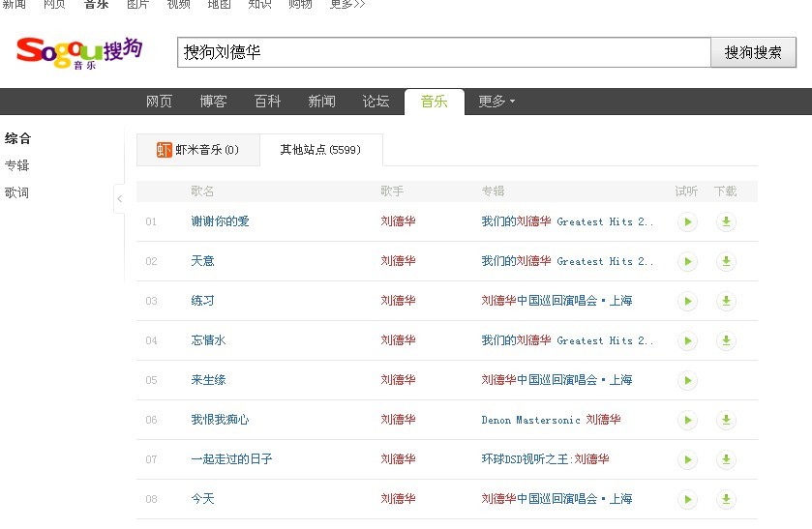The height and width of the screenshot is (529, 812).
Task: Open album Denon Mastersonic 刘德华
Action: [551, 420]
